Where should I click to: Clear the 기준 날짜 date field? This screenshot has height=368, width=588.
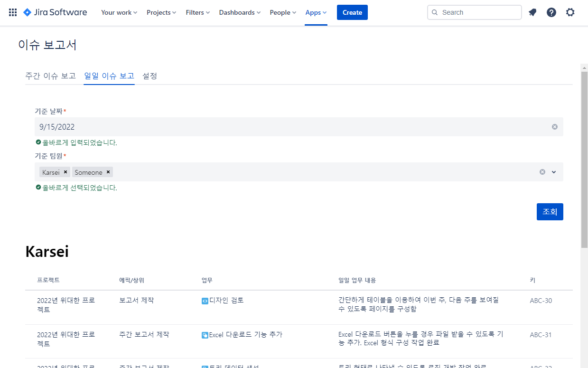pyautogui.click(x=555, y=127)
